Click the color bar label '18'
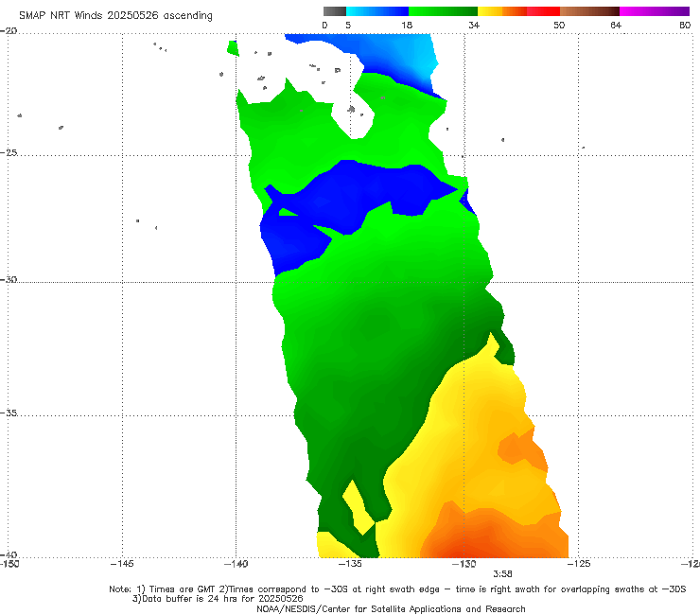 coord(407,26)
